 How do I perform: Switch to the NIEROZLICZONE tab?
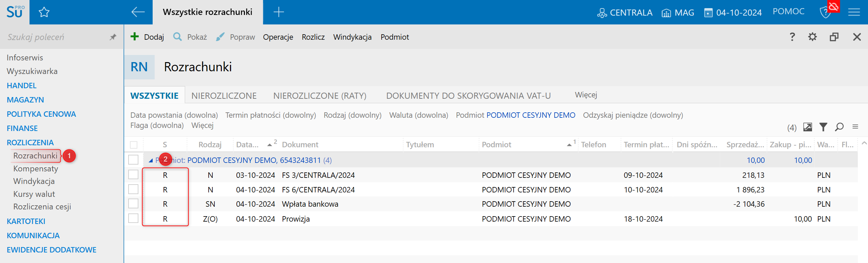pos(224,96)
